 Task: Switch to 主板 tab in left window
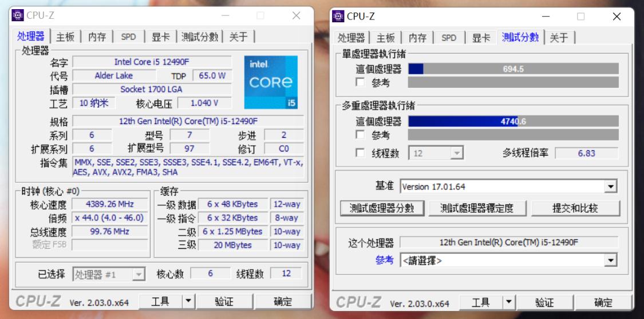[65, 37]
